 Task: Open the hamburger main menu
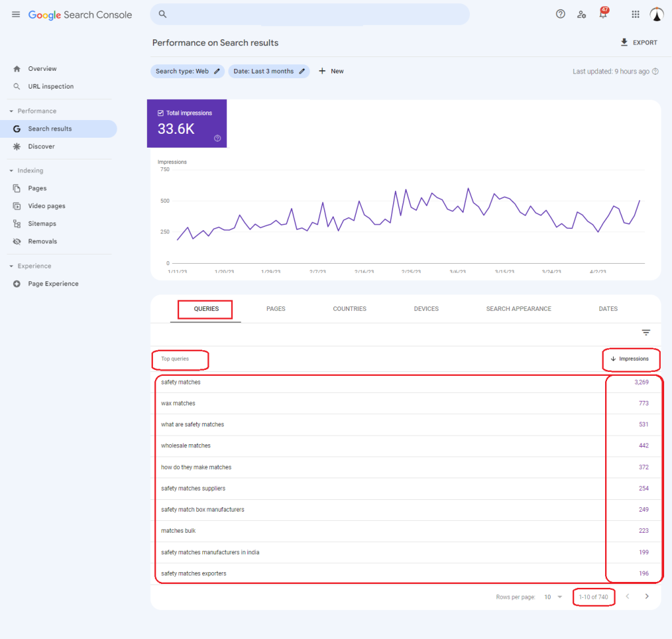[16, 14]
